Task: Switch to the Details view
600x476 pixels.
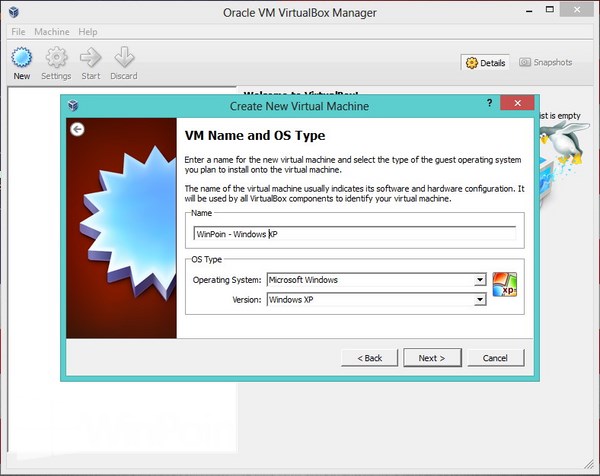Action: point(485,63)
